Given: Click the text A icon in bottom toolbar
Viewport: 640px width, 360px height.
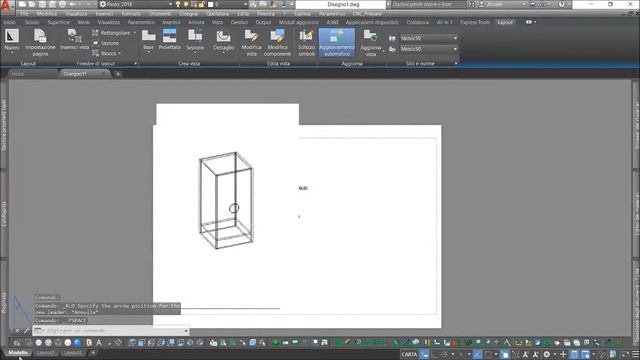Looking at the screenshot, I should (x=98, y=343).
